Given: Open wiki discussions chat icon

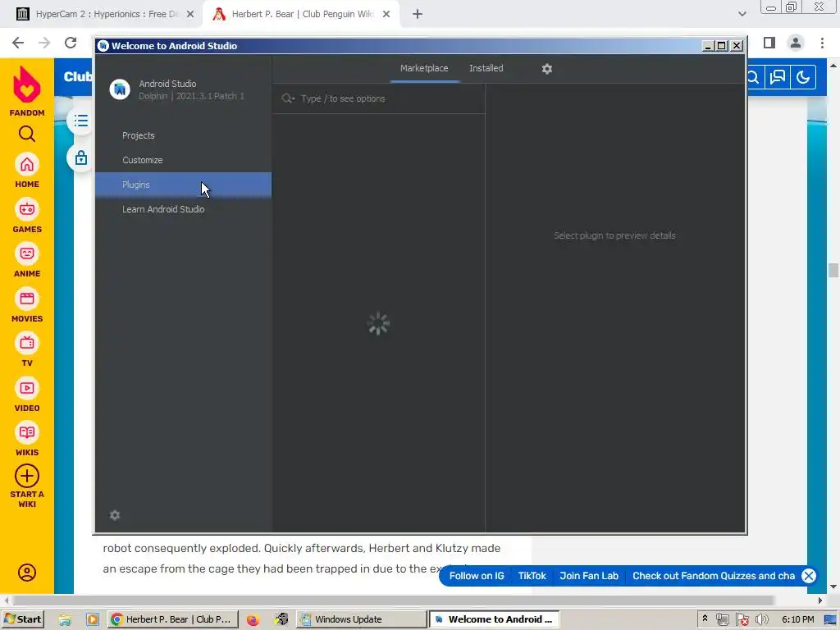Looking at the screenshot, I should 778,77.
